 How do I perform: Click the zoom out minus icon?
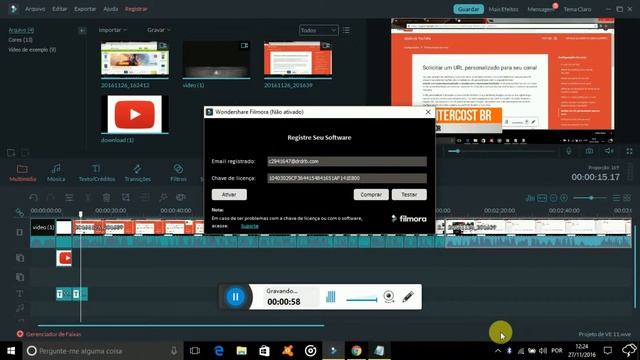[553, 198]
